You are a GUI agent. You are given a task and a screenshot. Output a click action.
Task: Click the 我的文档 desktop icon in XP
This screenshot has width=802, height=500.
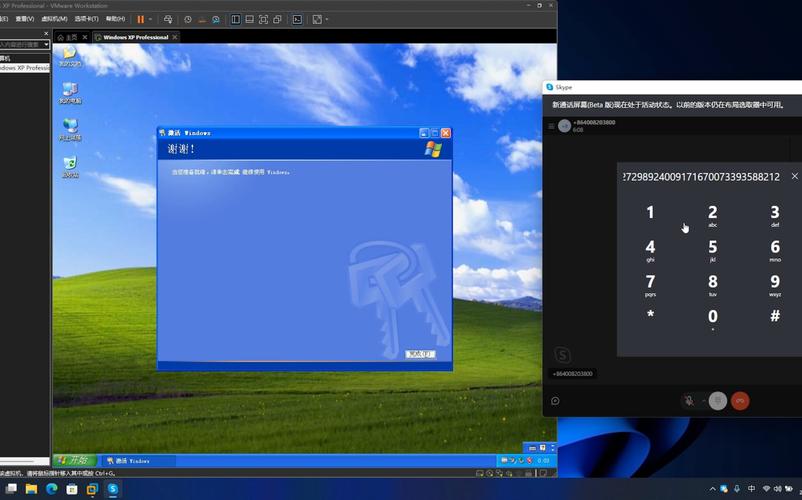tap(70, 56)
